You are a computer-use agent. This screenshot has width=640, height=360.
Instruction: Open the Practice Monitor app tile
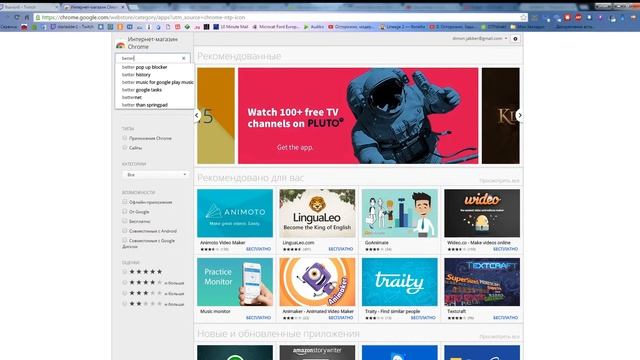coord(235,289)
